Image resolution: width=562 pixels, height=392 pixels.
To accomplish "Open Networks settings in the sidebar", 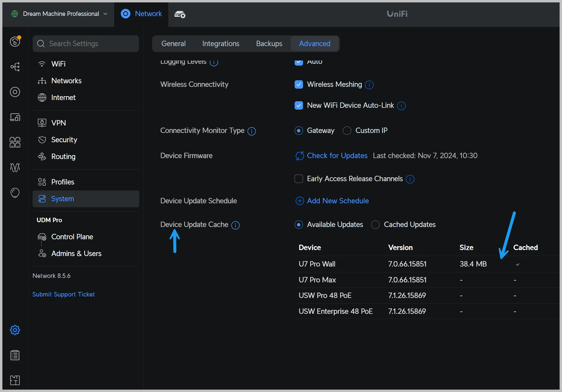I will [x=86, y=81].
